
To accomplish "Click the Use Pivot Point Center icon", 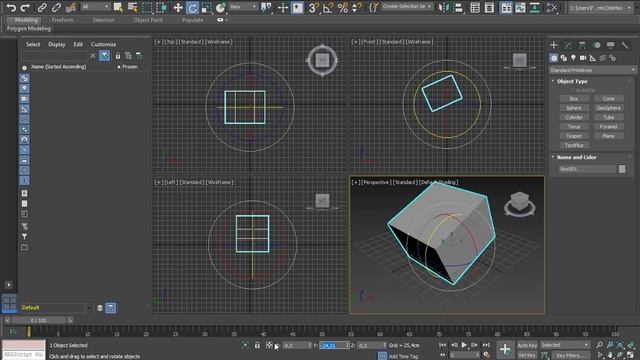I will [266, 7].
